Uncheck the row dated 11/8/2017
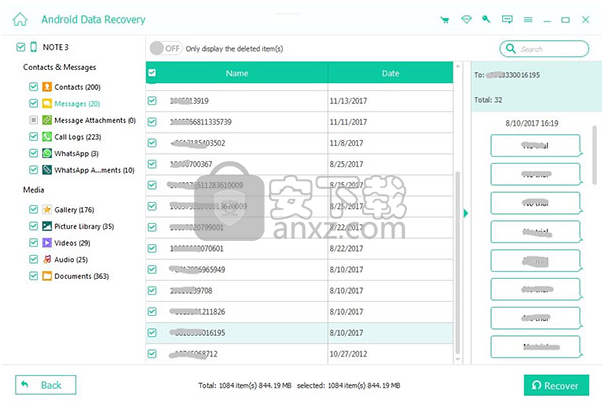 pos(152,143)
